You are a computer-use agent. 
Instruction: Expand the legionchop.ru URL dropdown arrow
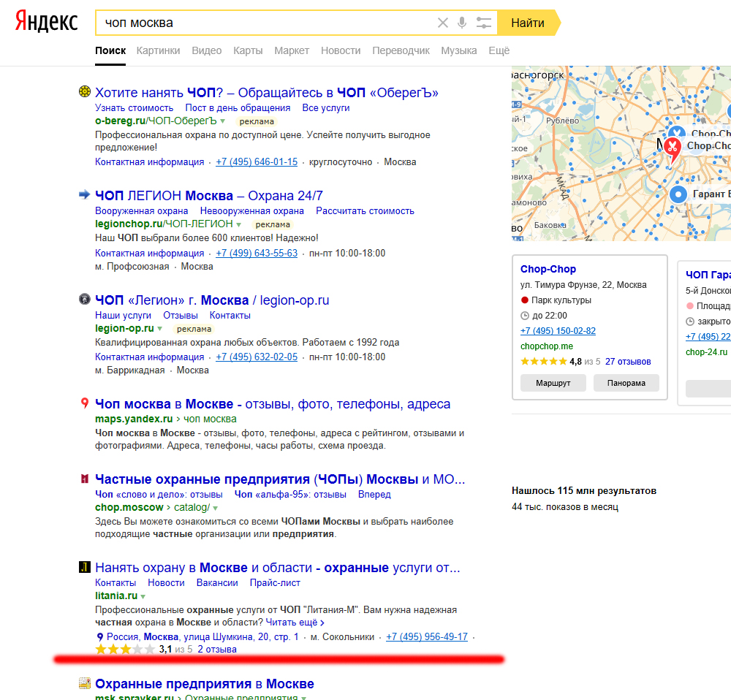click(x=239, y=224)
